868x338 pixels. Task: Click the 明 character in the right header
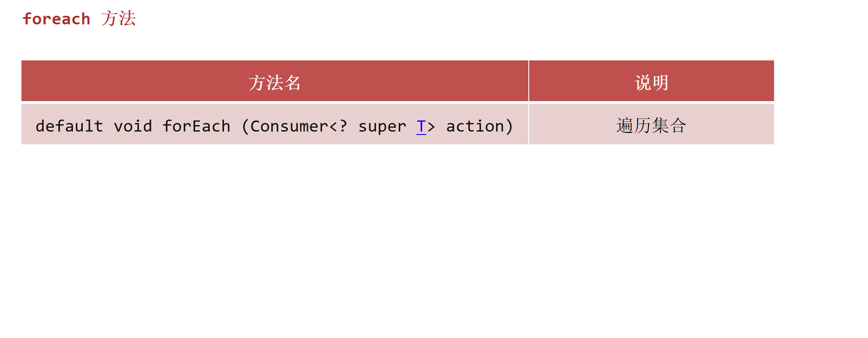[660, 83]
